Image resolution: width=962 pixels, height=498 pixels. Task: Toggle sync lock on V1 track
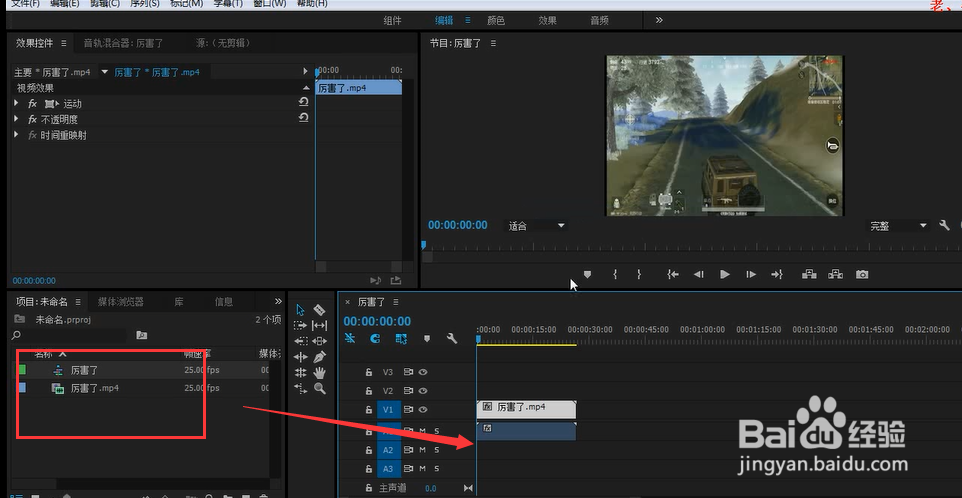click(x=408, y=410)
